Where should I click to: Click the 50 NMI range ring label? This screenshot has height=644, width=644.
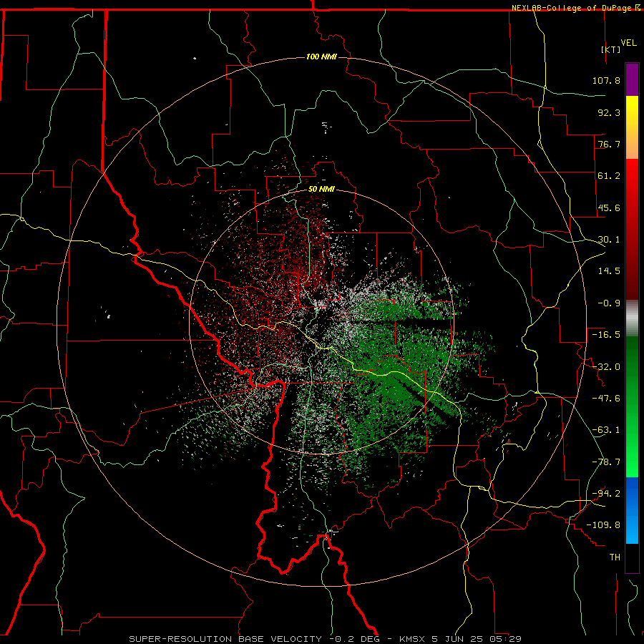coord(321,190)
